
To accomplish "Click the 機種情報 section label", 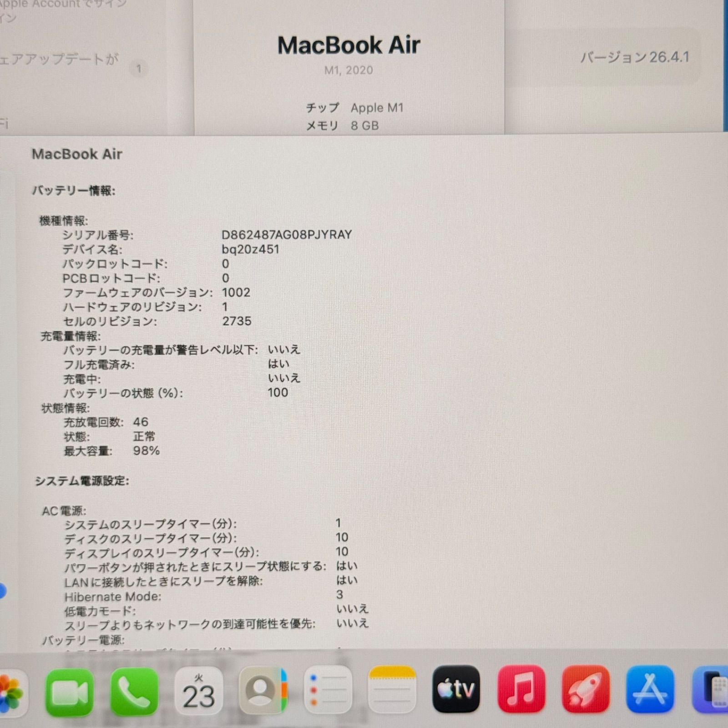I will (x=64, y=221).
